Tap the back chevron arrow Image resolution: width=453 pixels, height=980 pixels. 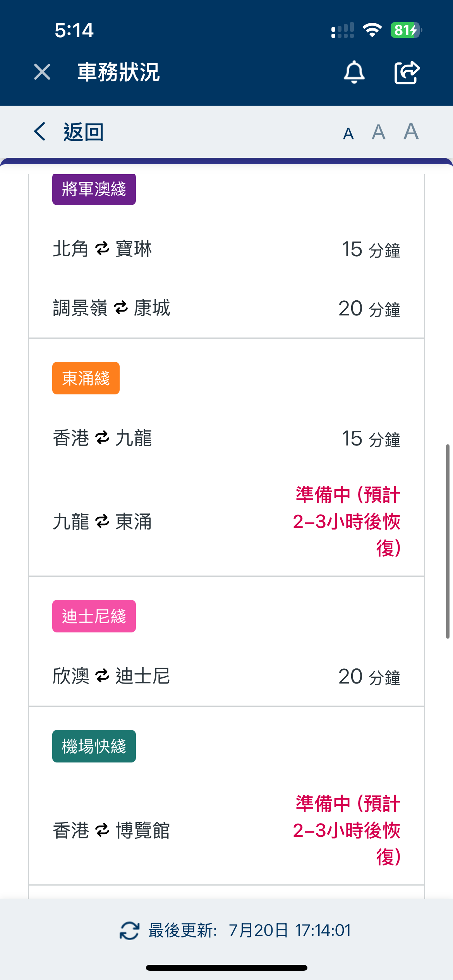click(40, 132)
